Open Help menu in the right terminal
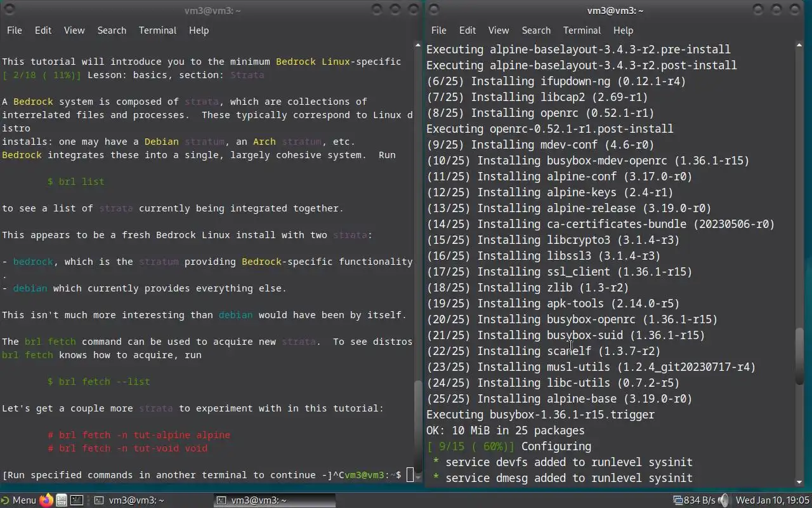 623,30
